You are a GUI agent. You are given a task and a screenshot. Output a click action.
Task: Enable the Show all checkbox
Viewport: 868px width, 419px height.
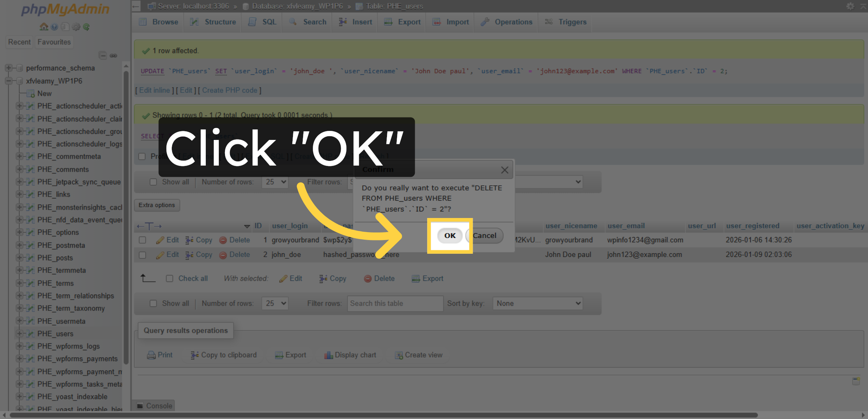153,303
